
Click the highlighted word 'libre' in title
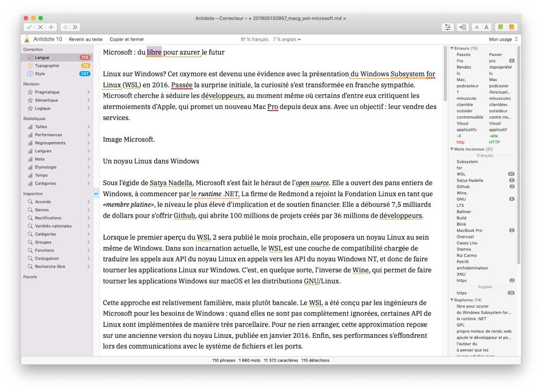tap(154, 52)
